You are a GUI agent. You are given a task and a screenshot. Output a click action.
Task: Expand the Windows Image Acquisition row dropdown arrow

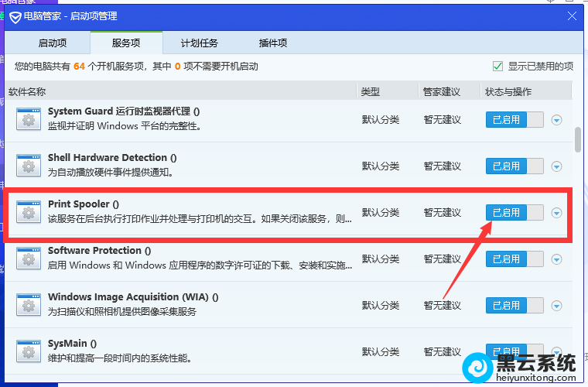click(x=556, y=306)
